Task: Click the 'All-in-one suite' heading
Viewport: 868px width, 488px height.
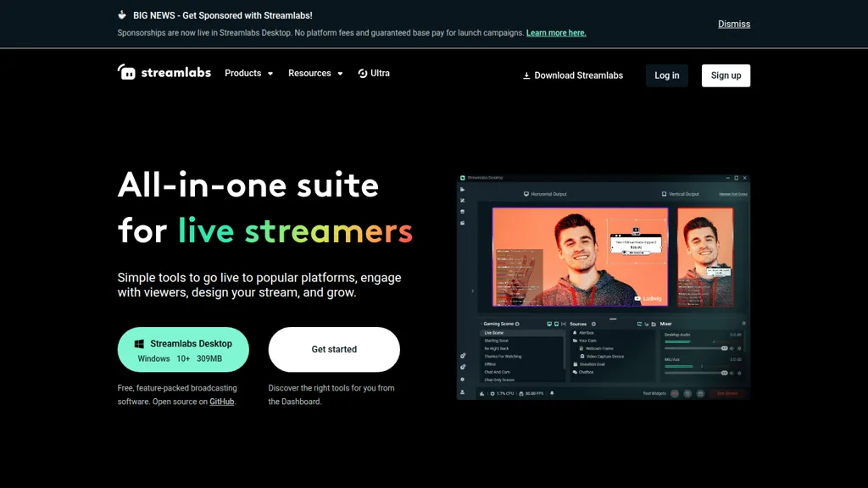Action: 248,184
